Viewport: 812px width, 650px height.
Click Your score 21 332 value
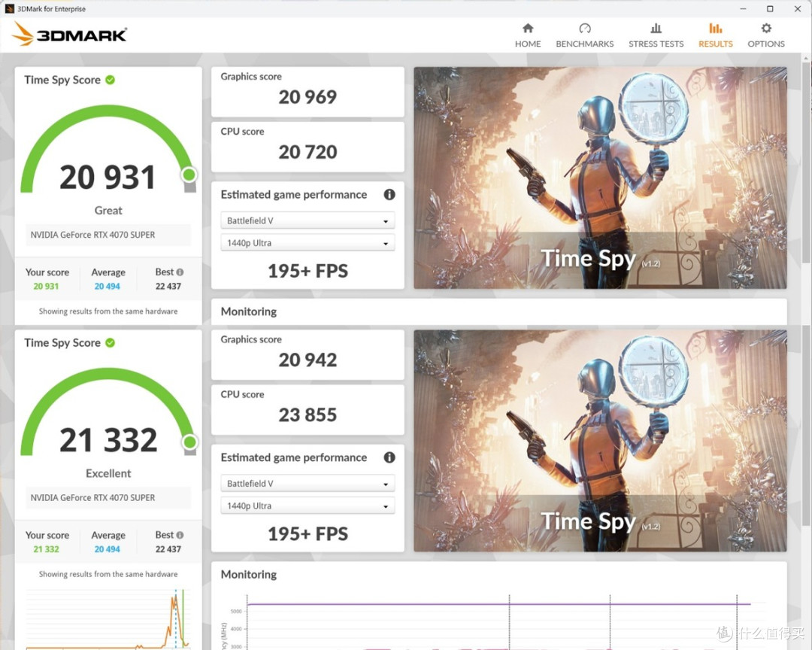46,549
